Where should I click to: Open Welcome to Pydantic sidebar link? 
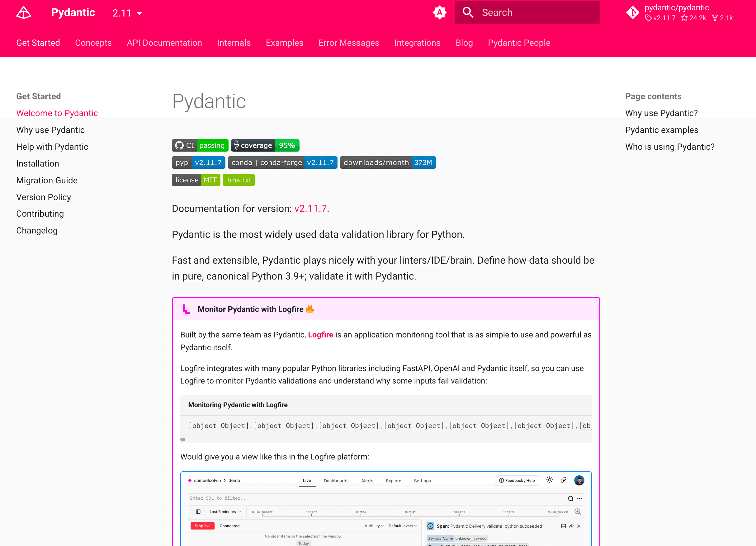pos(57,113)
